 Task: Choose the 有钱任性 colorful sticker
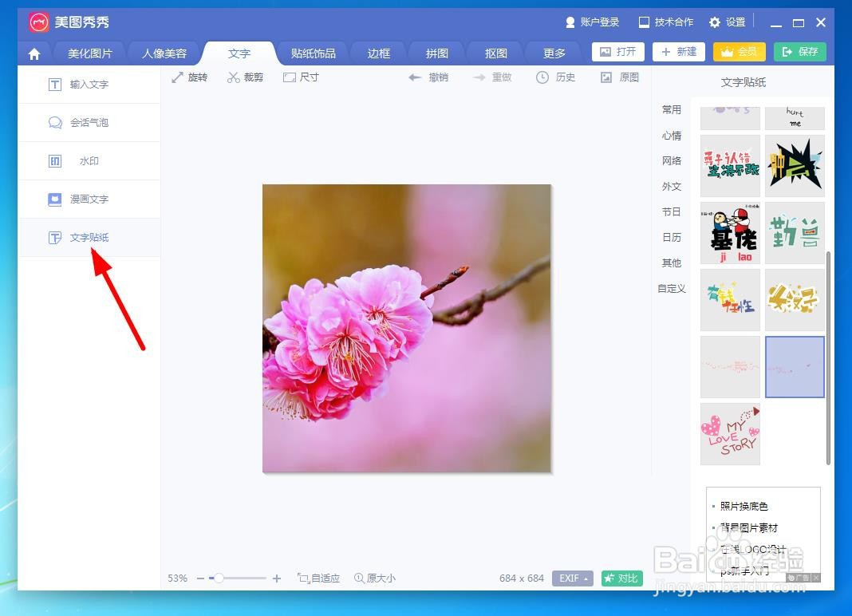730,300
